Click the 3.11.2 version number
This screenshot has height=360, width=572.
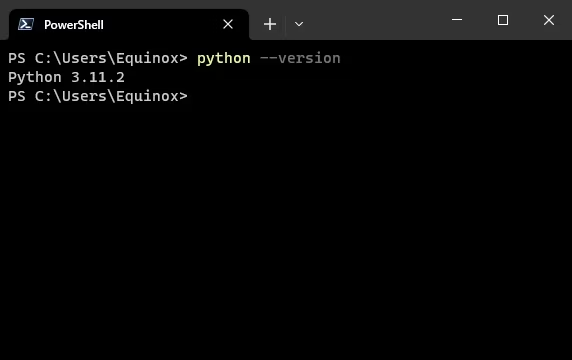click(98, 77)
